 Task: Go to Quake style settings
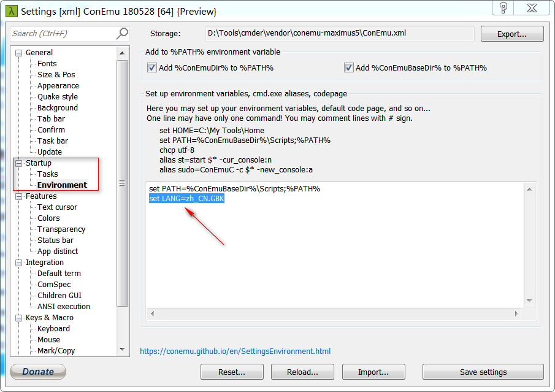(58, 97)
